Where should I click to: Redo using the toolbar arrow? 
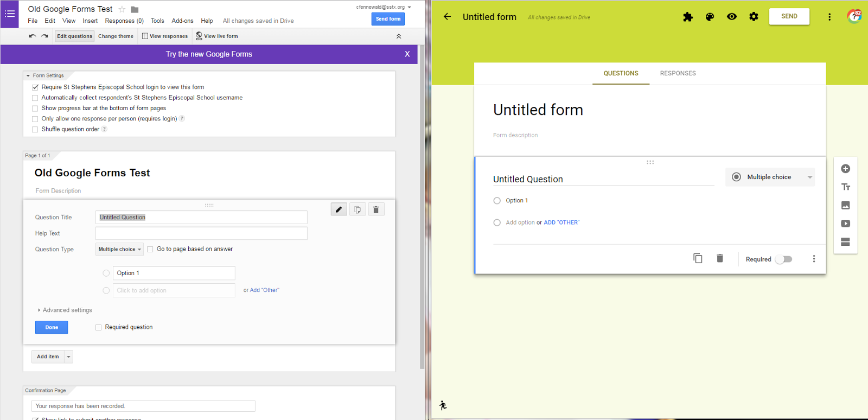click(44, 36)
